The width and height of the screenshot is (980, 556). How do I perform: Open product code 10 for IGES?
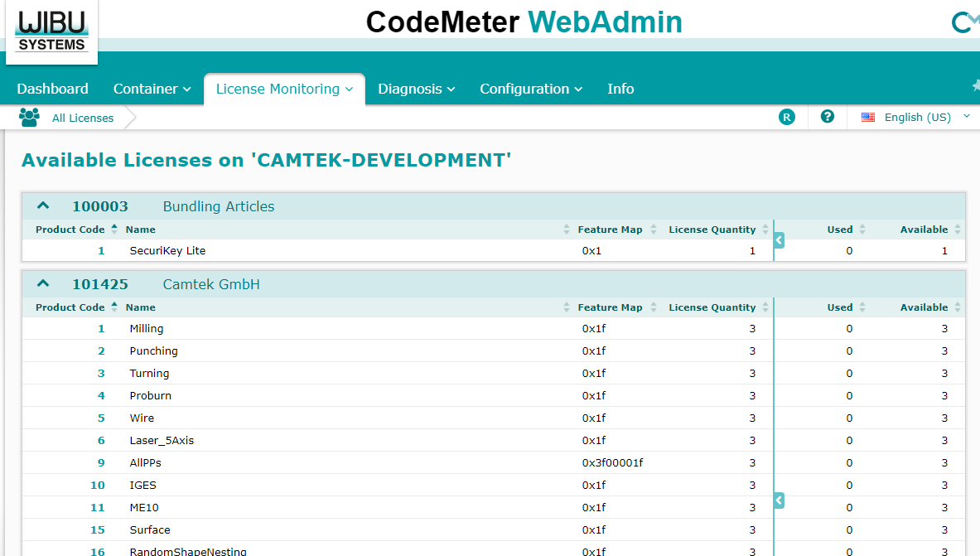coord(98,486)
